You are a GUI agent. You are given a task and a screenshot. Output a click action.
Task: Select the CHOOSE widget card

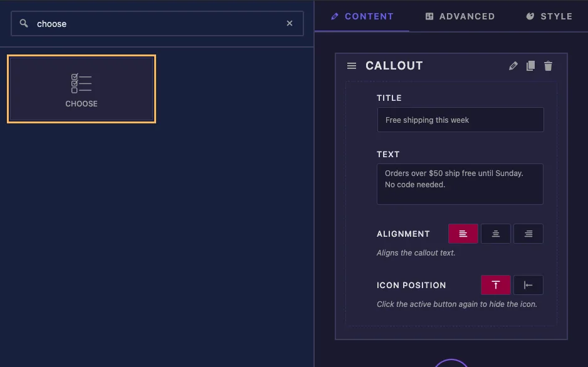coord(81,89)
